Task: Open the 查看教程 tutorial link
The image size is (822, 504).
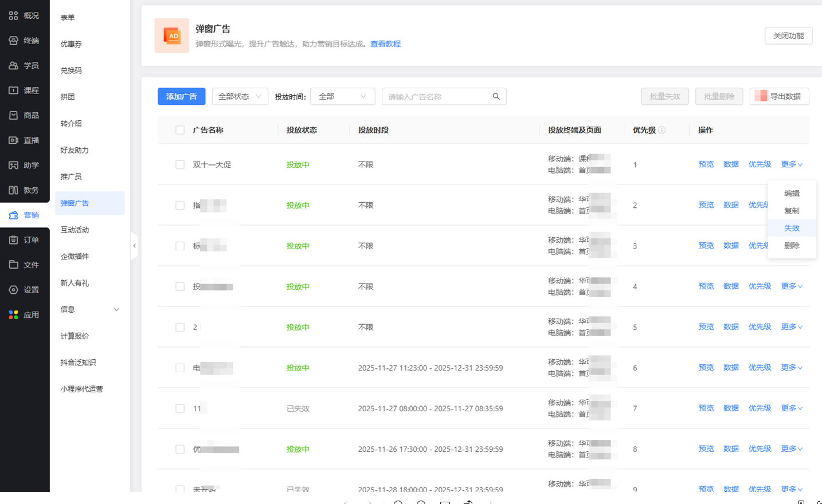Action: (385, 44)
